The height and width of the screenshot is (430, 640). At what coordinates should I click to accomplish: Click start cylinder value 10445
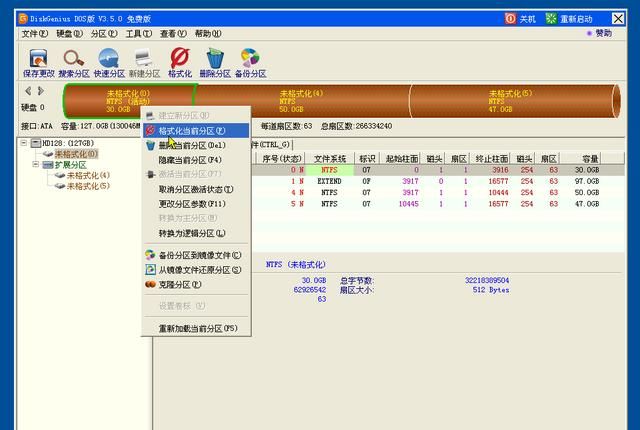click(409, 204)
